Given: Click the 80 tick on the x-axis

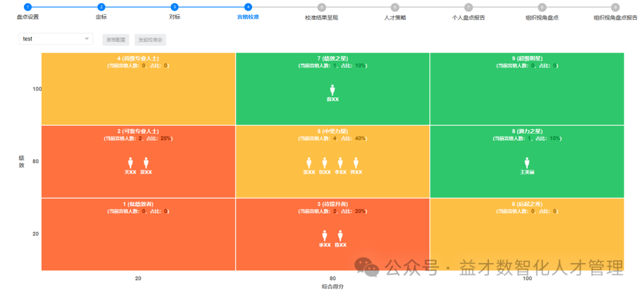Looking at the screenshot, I should pyautogui.click(x=333, y=278).
